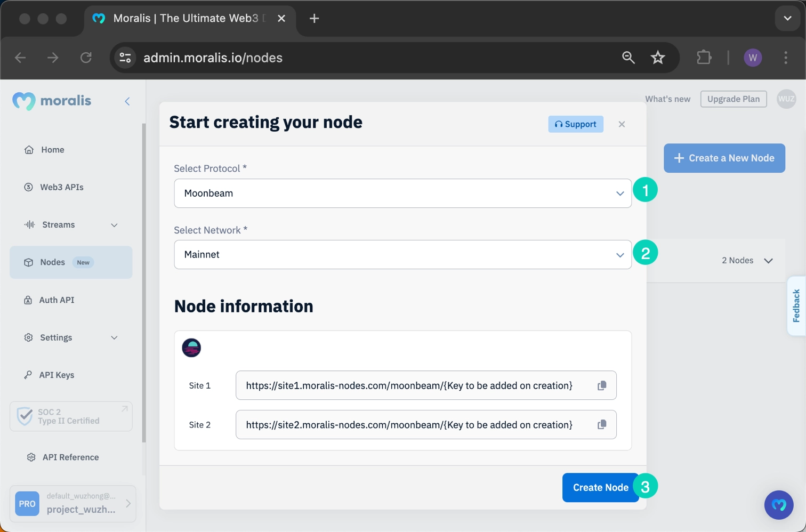The image size is (806, 532).
Task: Open the Select Network dropdown showing Mainnet
Action: (402, 254)
